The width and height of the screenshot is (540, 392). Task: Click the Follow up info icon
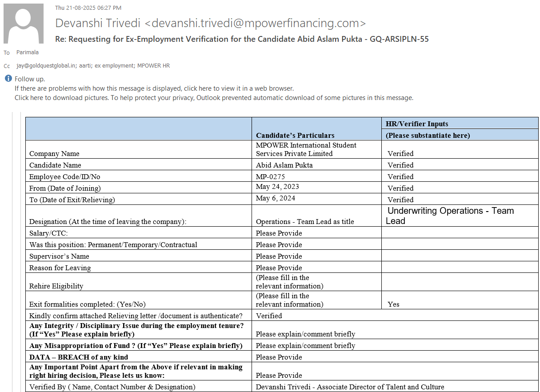coord(8,79)
